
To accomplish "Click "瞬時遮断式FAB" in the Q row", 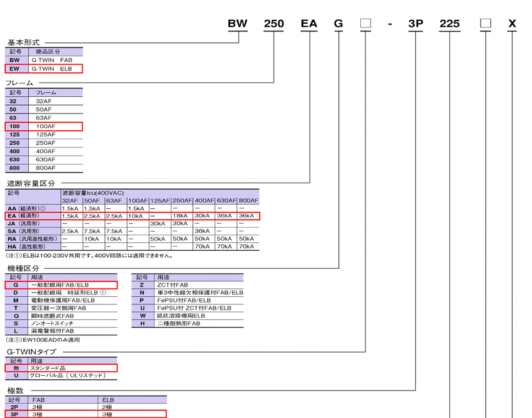I will (x=53, y=316).
